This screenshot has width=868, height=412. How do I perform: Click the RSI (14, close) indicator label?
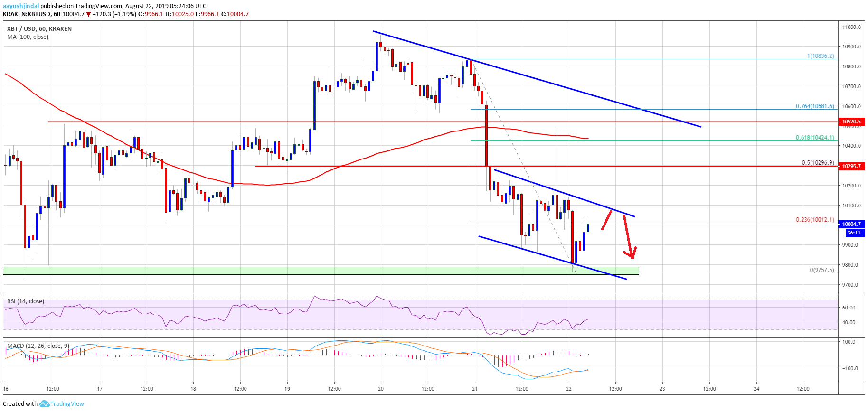[x=26, y=301]
